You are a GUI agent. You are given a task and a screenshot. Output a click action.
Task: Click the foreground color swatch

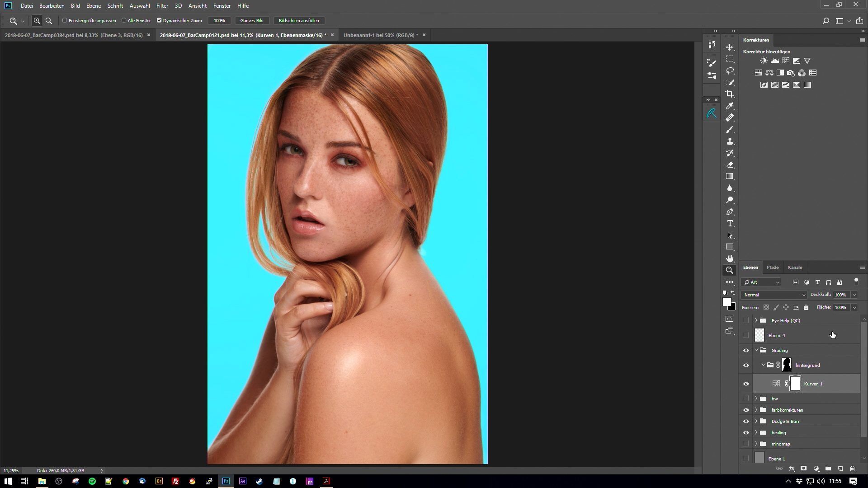coord(726,301)
